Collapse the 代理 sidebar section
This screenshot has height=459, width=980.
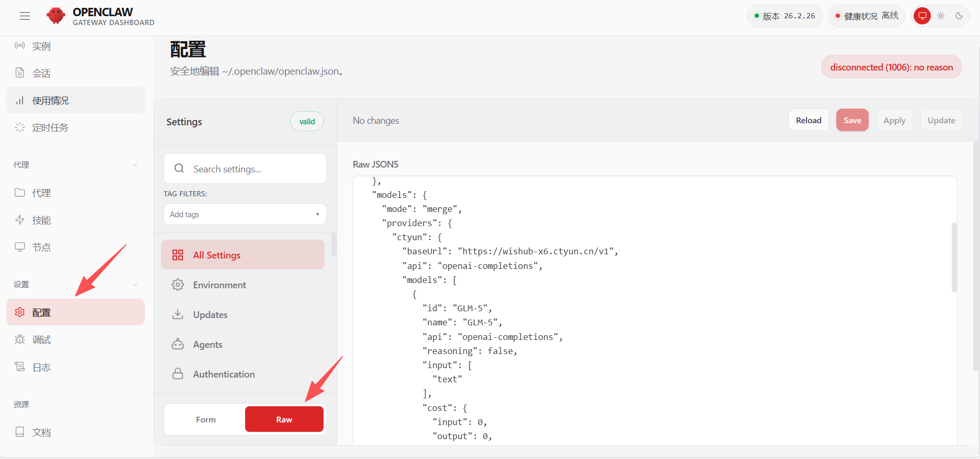click(135, 165)
